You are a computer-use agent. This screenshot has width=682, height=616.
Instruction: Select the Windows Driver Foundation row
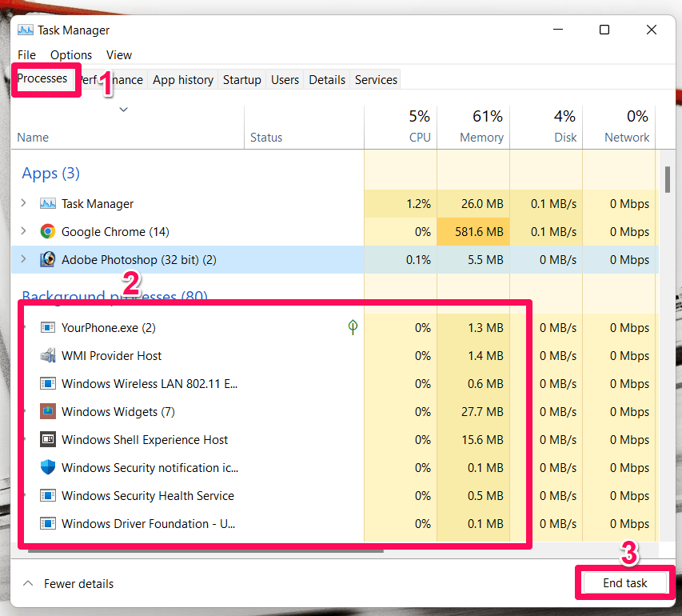(x=148, y=524)
